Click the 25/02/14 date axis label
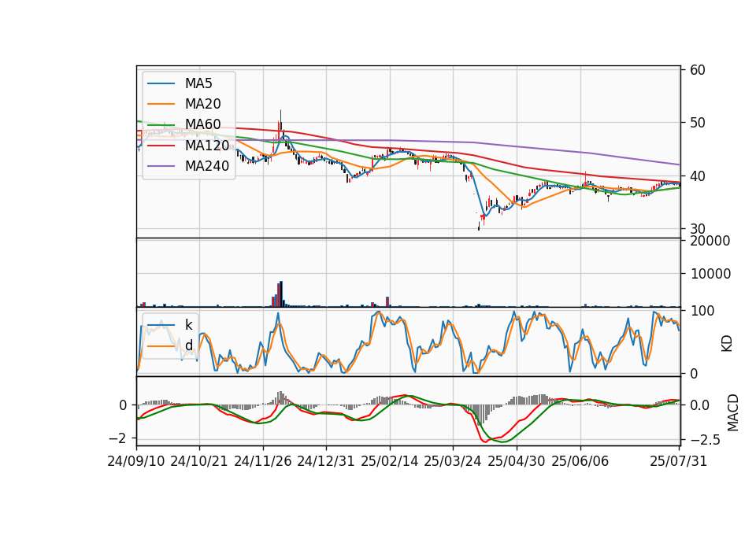 tap(390, 461)
